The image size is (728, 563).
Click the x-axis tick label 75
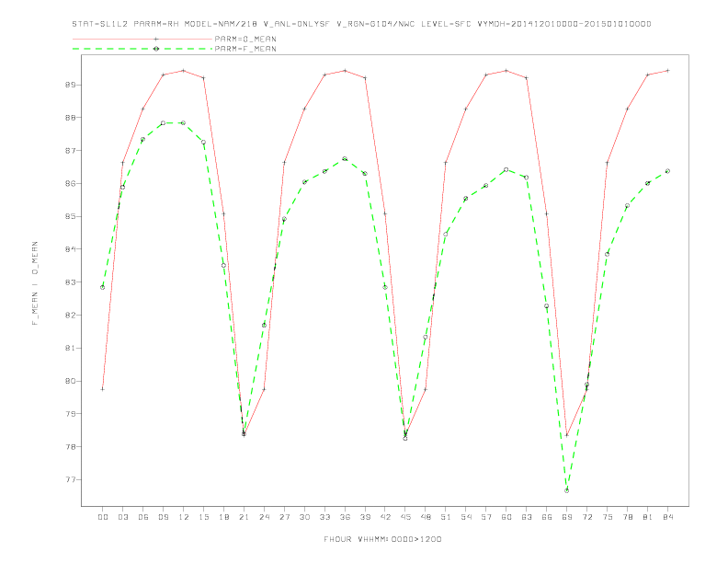tap(608, 517)
